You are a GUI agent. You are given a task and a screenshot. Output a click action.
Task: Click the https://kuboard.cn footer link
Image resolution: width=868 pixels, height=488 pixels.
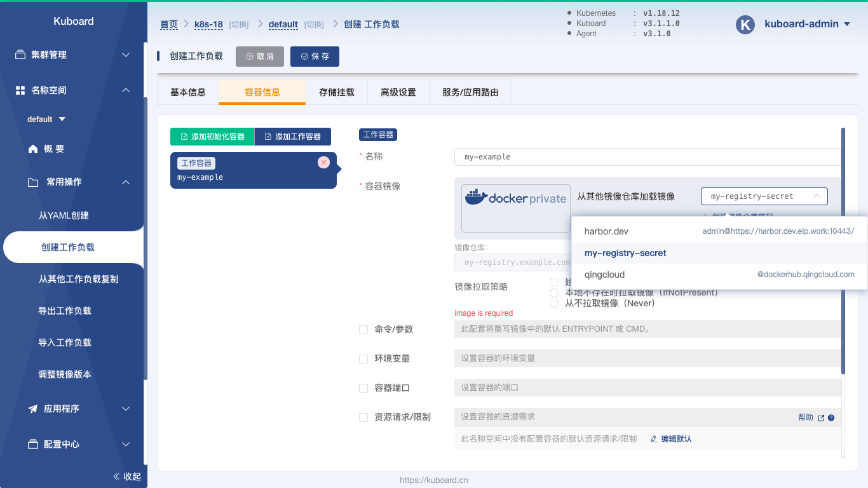pyautogui.click(x=434, y=480)
